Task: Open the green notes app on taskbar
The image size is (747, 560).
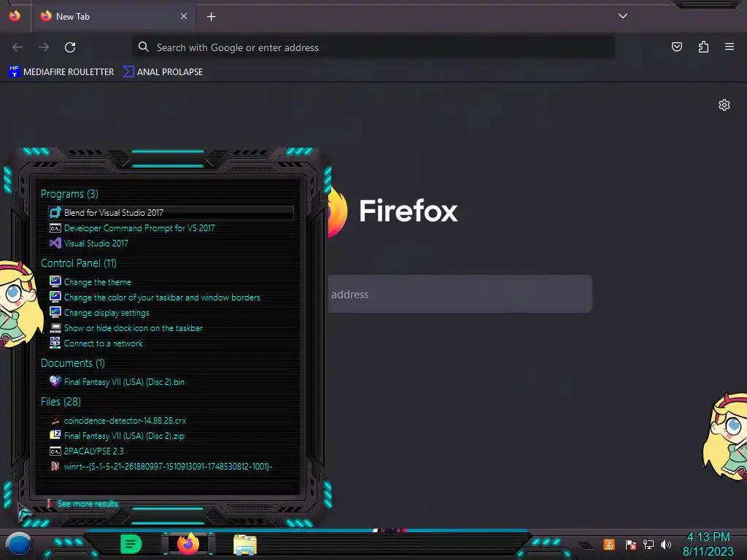Action: (131, 544)
